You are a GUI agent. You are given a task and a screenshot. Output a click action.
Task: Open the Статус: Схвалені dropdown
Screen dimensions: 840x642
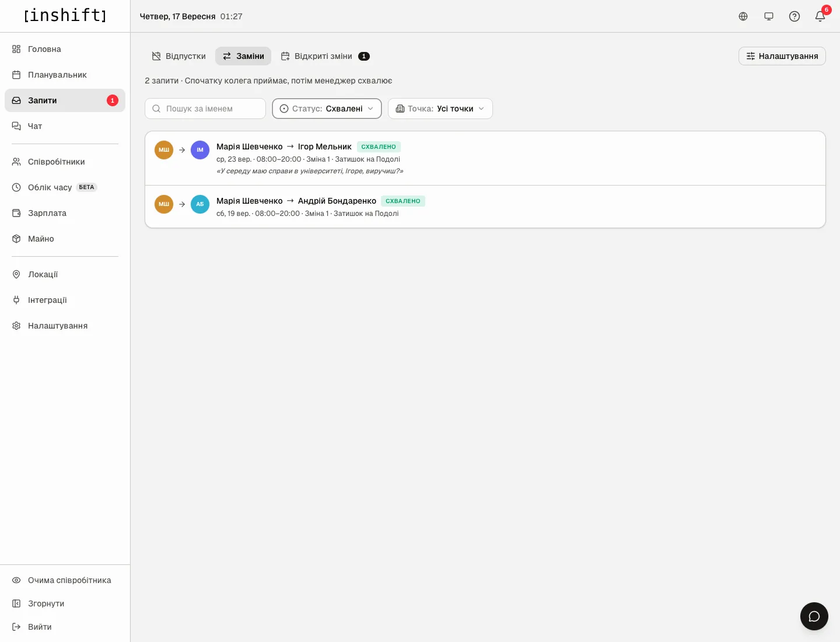coord(327,109)
